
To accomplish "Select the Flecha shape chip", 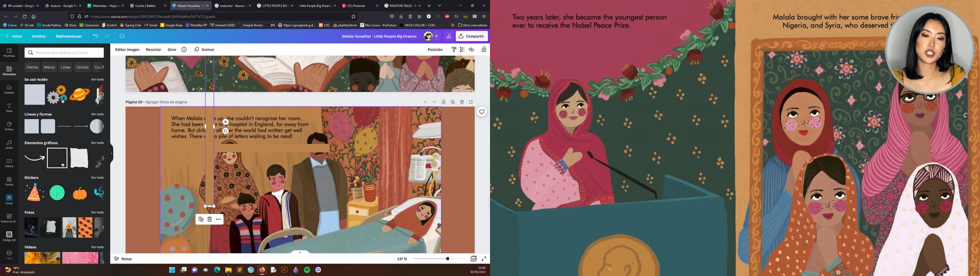I will coord(32,67).
